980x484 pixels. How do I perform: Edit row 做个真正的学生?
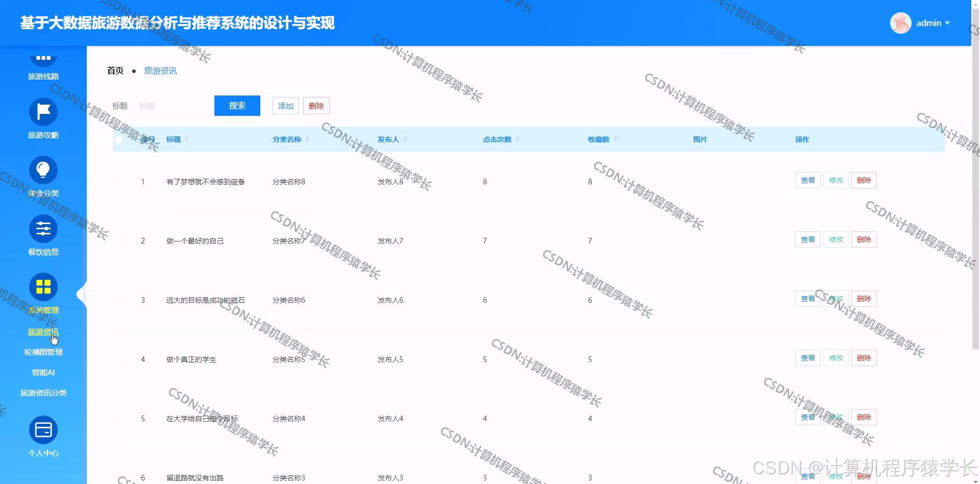pos(836,358)
